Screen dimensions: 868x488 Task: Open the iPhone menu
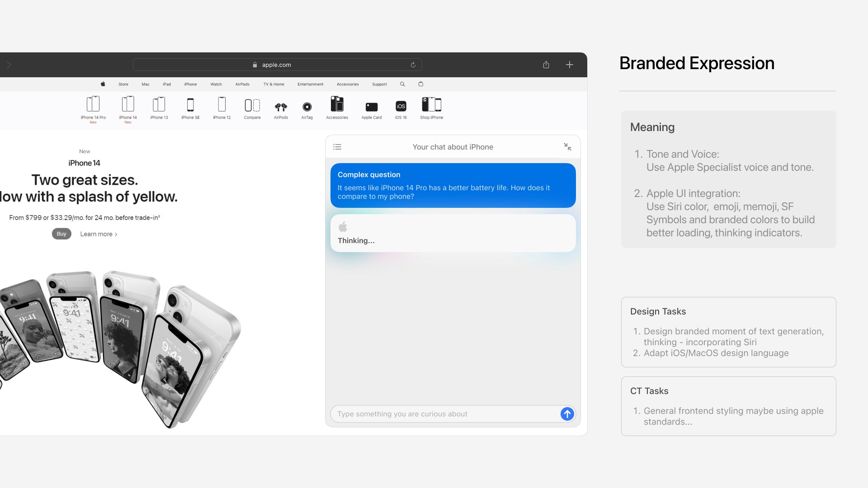tap(190, 84)
